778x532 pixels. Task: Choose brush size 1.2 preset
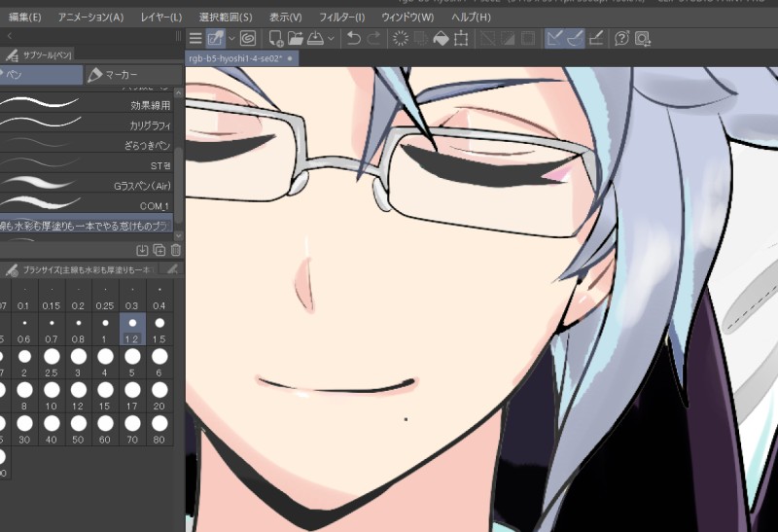pos(132,330)
